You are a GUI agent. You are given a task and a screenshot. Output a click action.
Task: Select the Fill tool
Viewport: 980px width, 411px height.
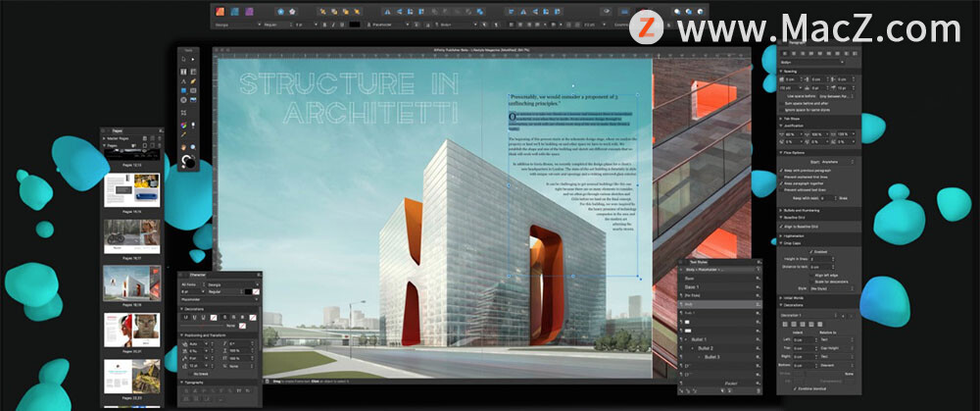point(184,126)
